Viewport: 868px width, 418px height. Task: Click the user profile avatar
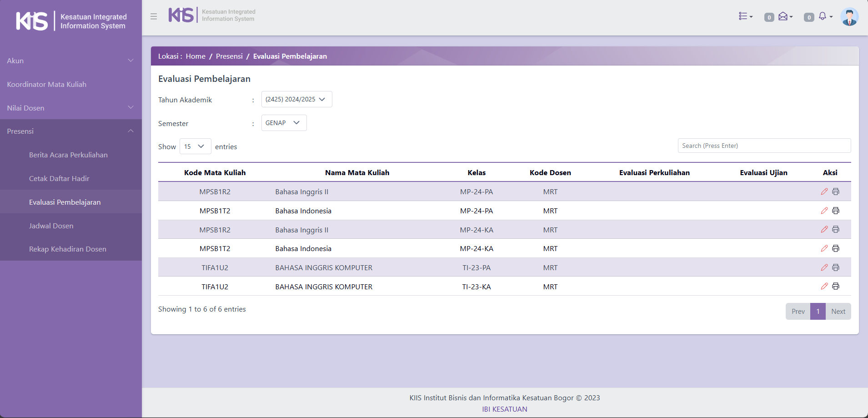pyautogui.click(x=849, y=17)
